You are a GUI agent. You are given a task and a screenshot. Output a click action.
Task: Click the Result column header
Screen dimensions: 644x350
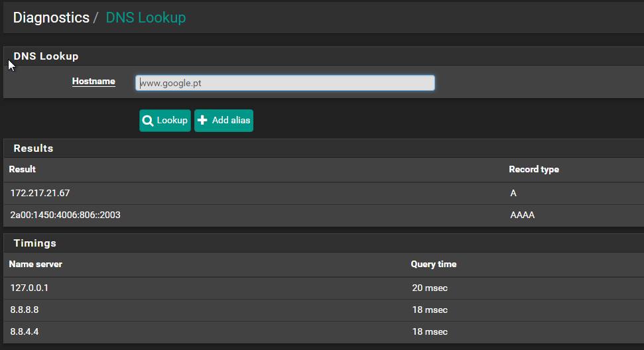tap(23, 170)
